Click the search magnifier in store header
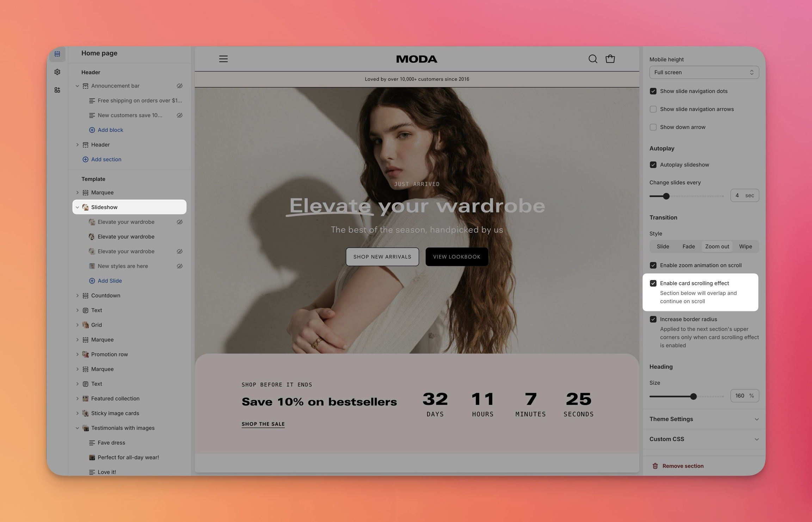 pos(593,59)
